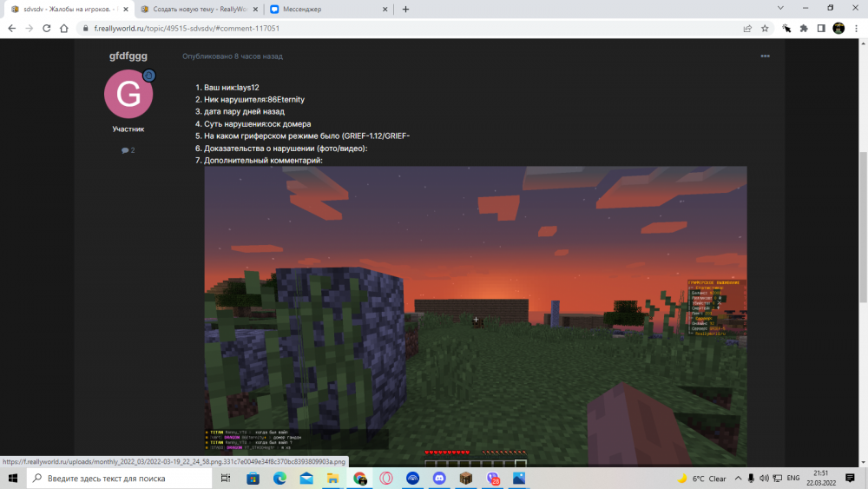This screenshot has width=868, height=489.
Task: Switch to Chrome in the taskbar
Action: point(360,478)
